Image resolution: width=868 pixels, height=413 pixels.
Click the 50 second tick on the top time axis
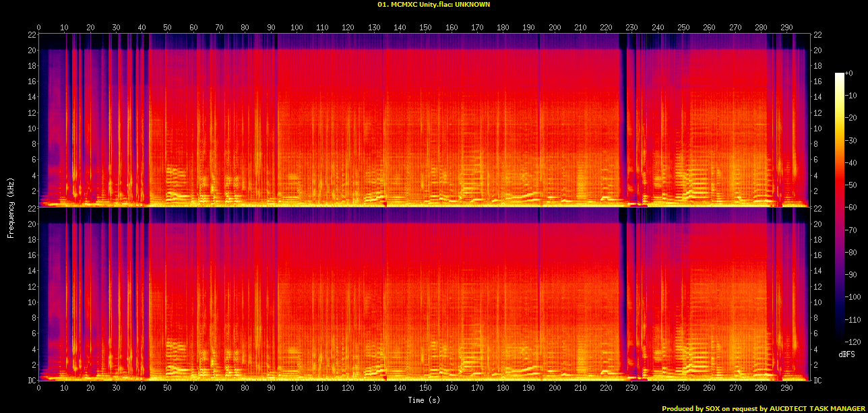pyautogui.click(x=168, y=28)
